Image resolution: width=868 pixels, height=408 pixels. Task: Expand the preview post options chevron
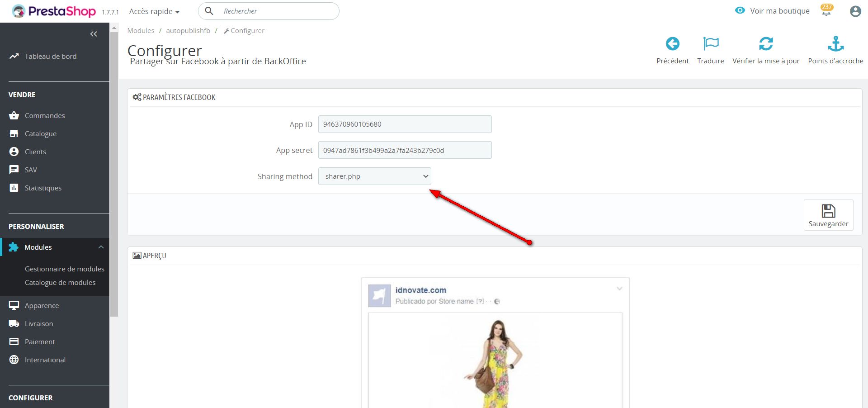619,289
